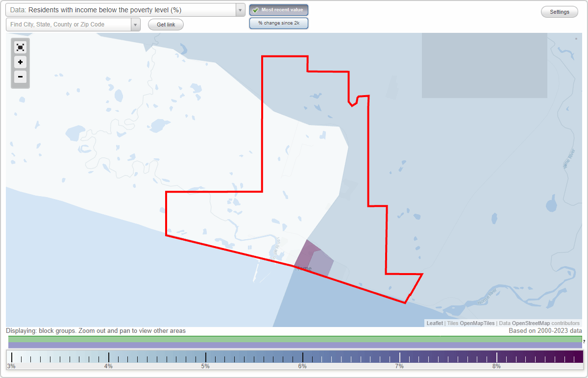Click the gray rectangular block group at the top right of the map
The image size is (588, 378).
click(484, 65)
